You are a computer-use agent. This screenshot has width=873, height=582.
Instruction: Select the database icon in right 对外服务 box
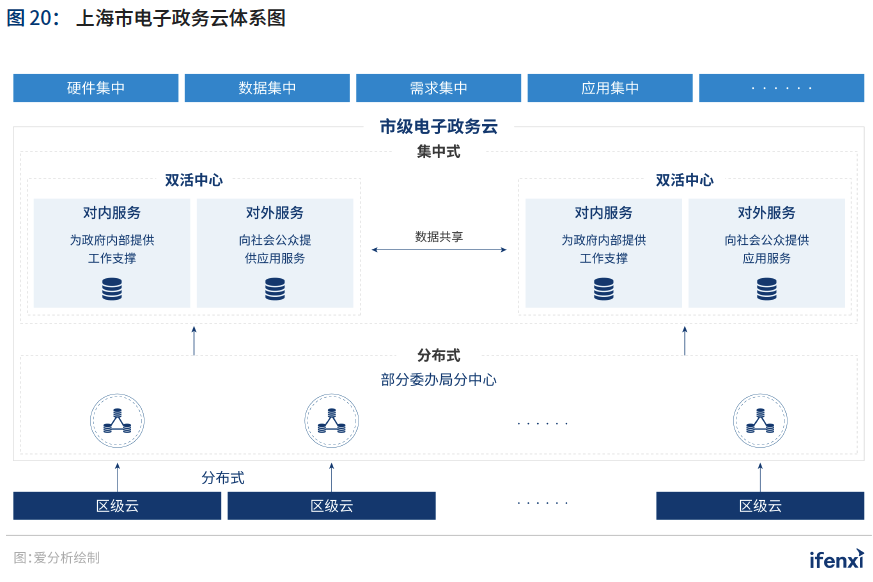[766, 291]
